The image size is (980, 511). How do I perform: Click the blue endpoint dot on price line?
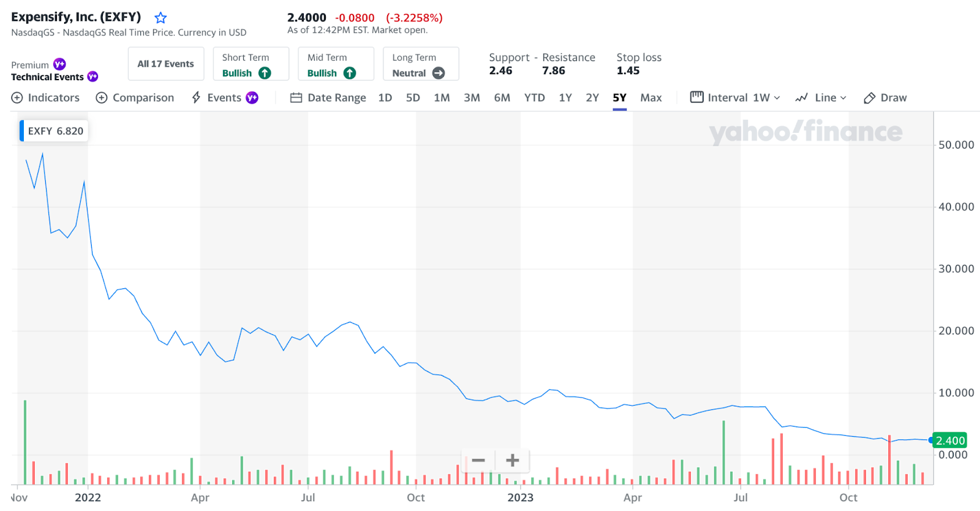coord(931,440)
